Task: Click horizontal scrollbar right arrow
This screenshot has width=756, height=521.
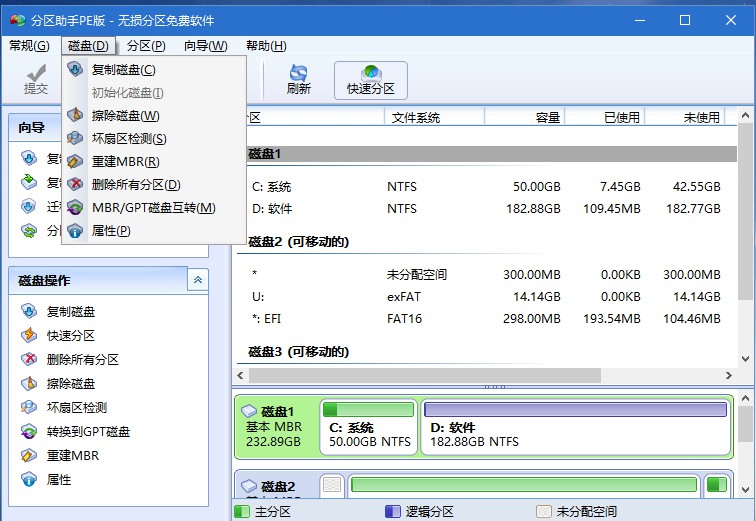Action: [729, 375]
